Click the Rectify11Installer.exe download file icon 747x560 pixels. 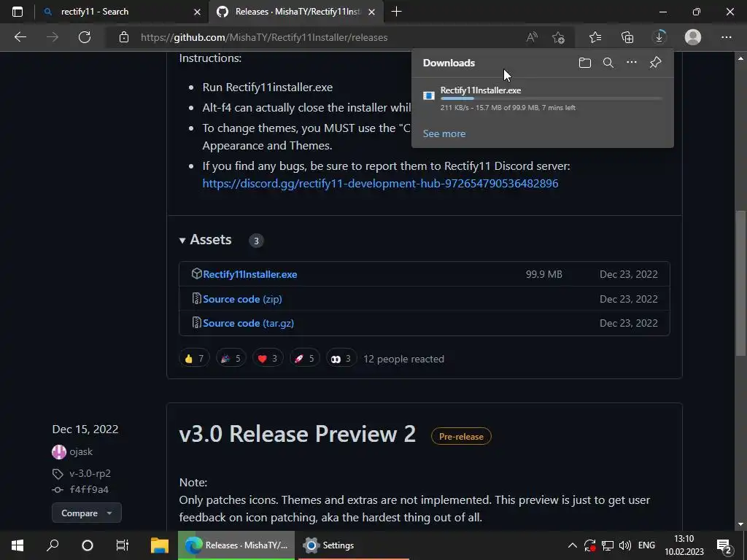pyautogui.click(x=429, y=96)
